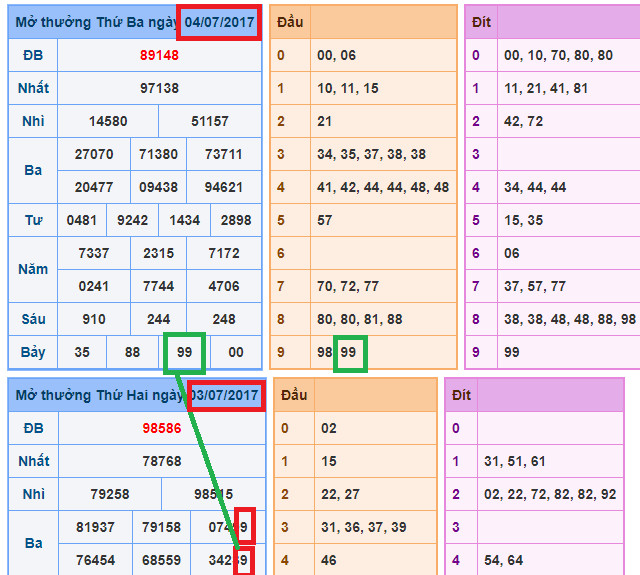Image resolution: width=640 pixels, height=575 pixels.
Task: Select the red special prize number 89148
Action: click(159, 55)
